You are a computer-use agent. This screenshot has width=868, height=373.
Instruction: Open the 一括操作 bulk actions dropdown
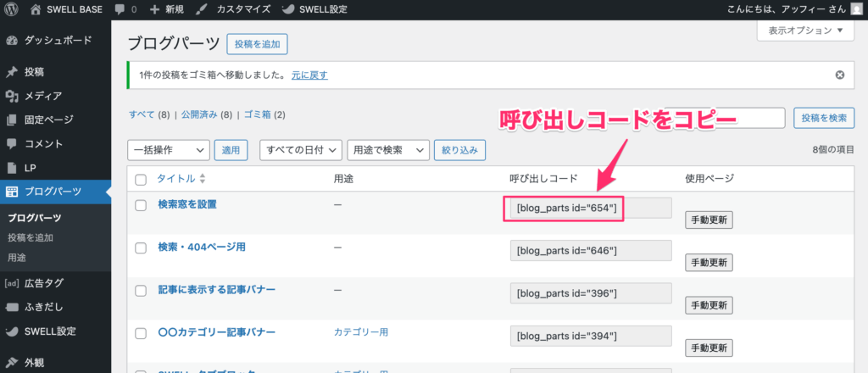[x=168, y=150]
